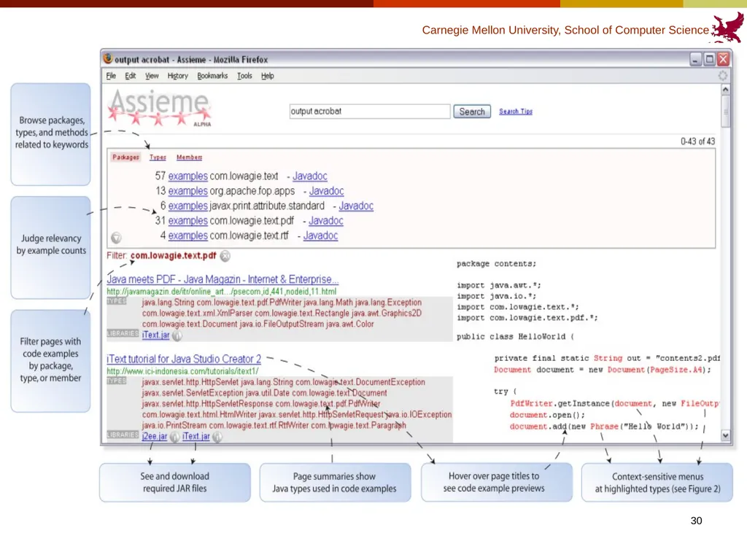Image resolution: width=747 pixels, height=560 pixels.
Task: Click the Assieme logo
Action: point(159,109)
